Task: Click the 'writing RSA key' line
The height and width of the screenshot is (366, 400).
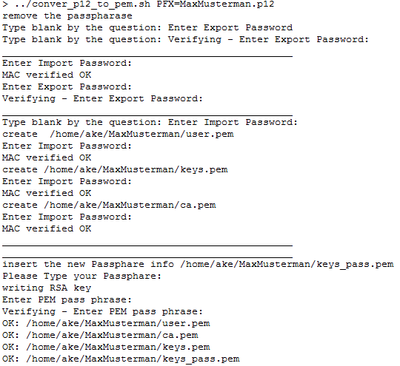Action: point(47,288)
